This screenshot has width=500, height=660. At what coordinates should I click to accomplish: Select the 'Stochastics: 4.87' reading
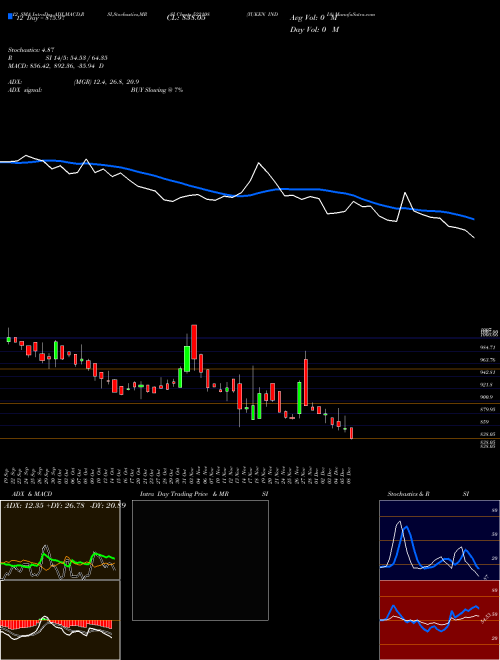coord(31,50)
